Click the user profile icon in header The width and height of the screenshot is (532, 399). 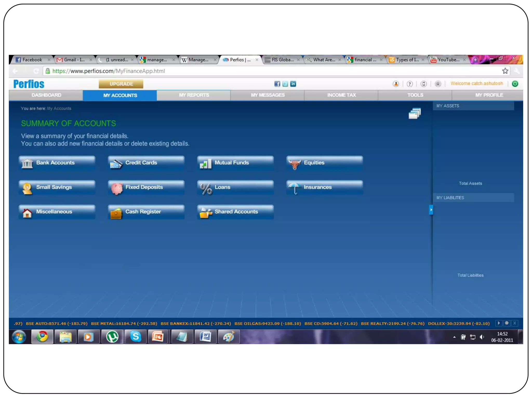pos(396,84)
